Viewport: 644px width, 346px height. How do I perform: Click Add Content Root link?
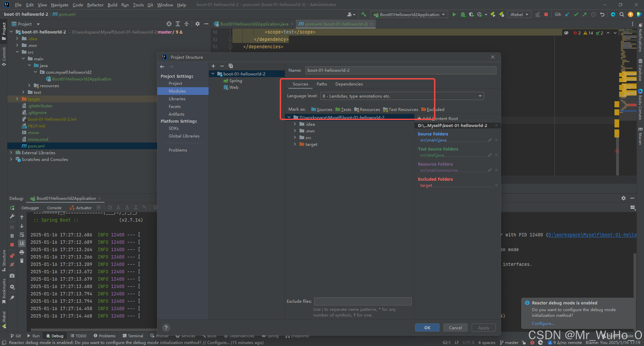[x=438, y=119]
